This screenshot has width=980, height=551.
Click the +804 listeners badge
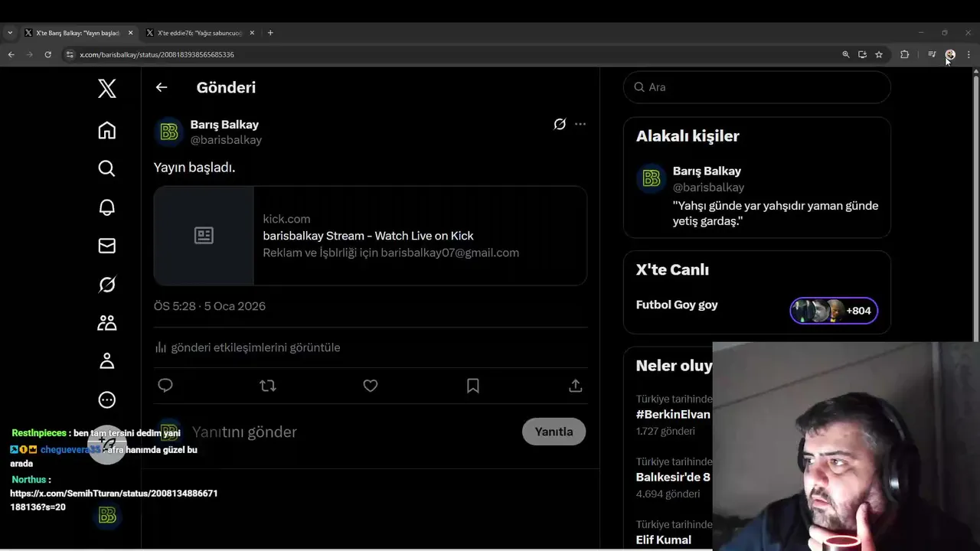[834, 311]
